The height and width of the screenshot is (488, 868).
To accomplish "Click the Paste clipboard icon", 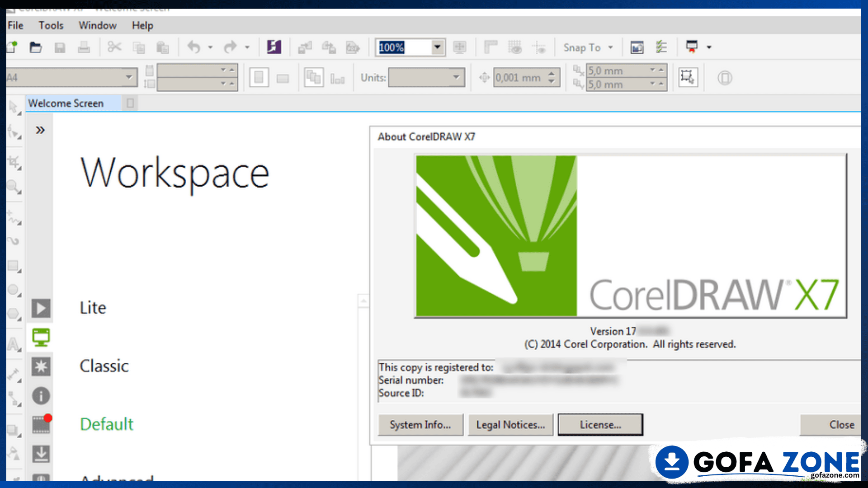I will pyautogui.click(x=162, y=47).
